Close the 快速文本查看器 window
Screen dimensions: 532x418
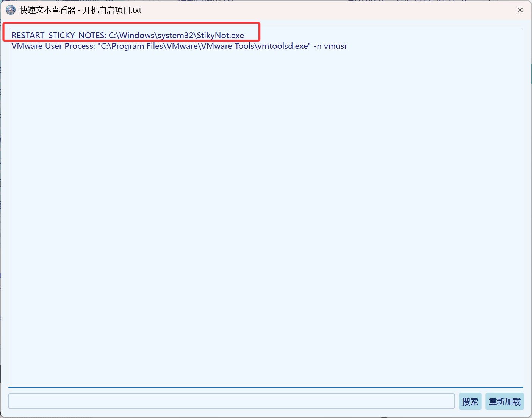pos(520,10)
